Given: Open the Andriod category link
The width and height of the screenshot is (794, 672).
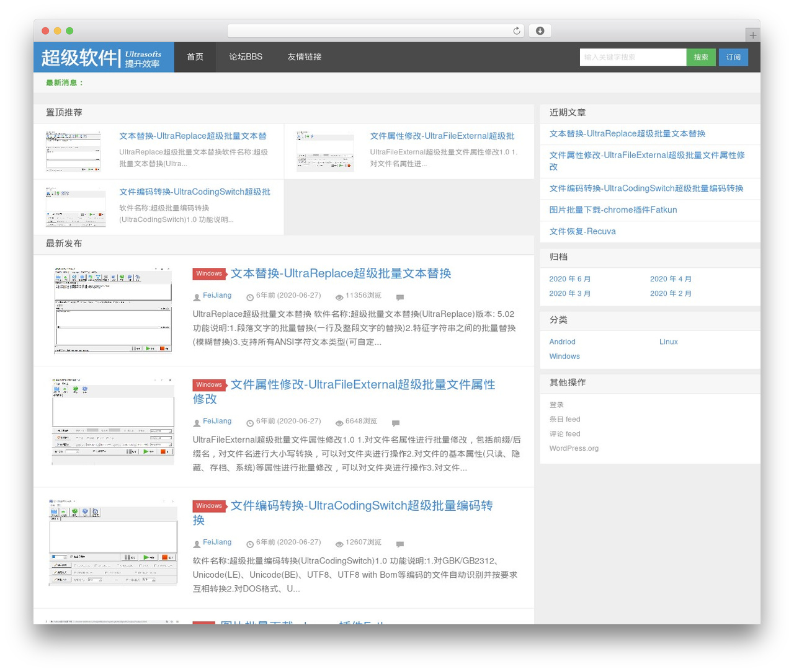Looking at the screenshot, I should [x=562, y=342].
